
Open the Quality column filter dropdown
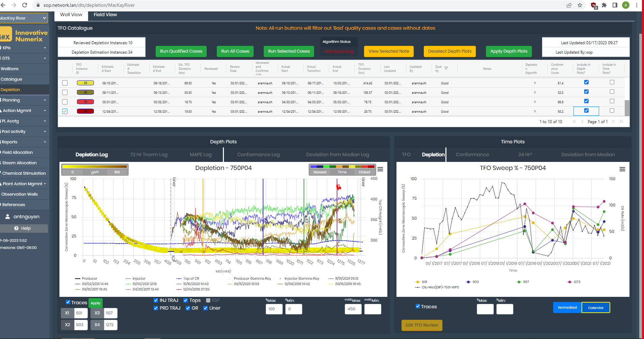pos(446,68)
